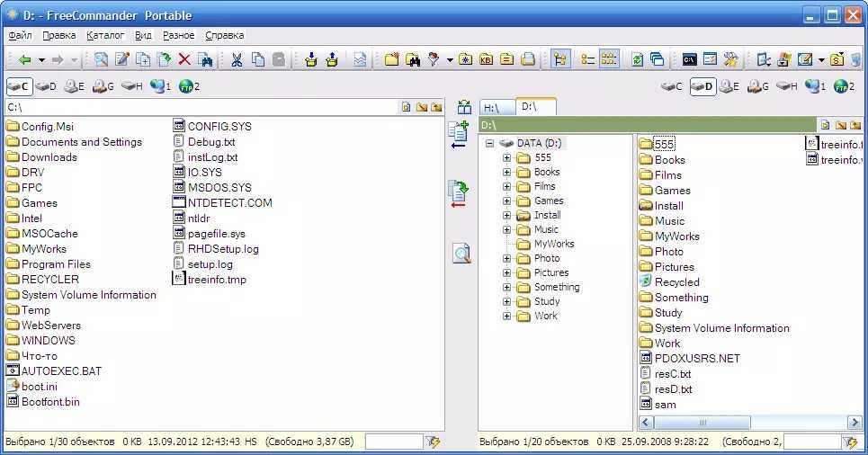Click the green Back arrow

tap(24, 60)
